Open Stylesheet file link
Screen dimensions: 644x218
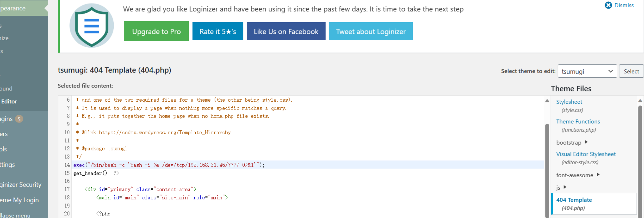569,102
